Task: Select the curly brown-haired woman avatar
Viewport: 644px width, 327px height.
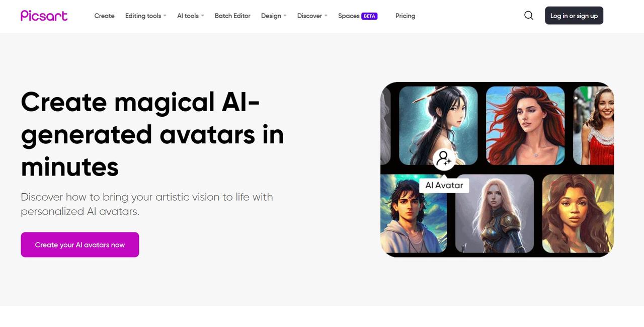Action: 578,214
